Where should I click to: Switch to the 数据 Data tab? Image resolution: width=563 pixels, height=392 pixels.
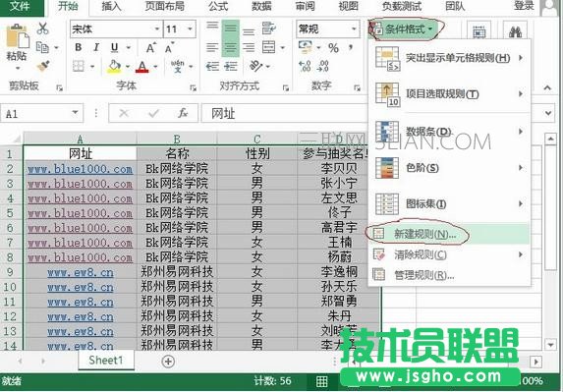coord(261,7)
